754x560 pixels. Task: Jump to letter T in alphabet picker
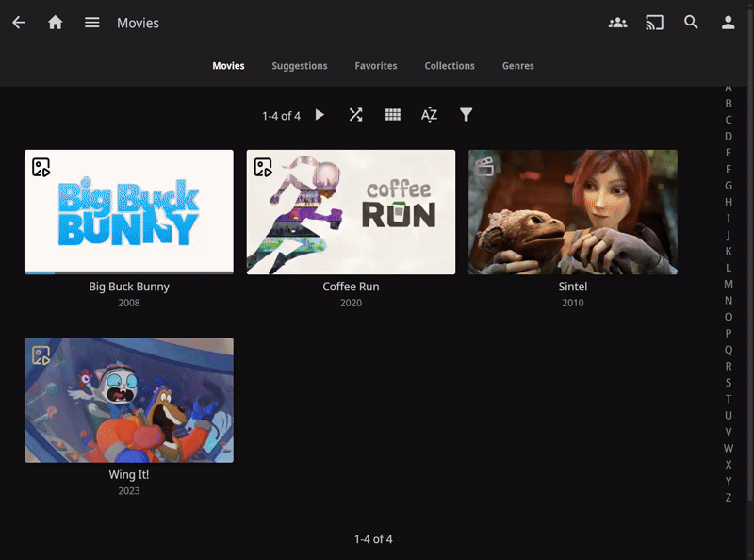click(729, 399)
